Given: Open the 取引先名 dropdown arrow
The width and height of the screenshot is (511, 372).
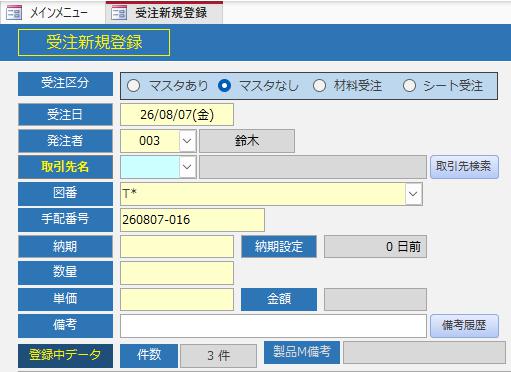Looking at the screenshot, I should tap(187, 167).
